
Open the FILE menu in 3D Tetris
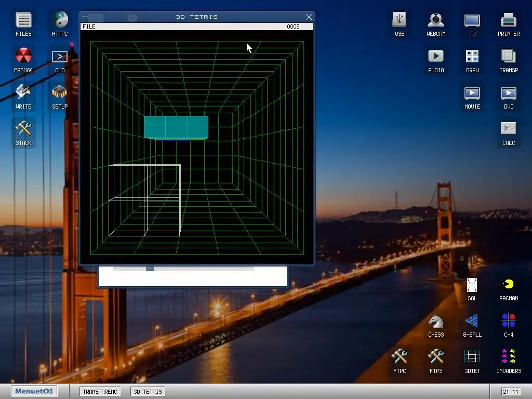click(89, 26)
